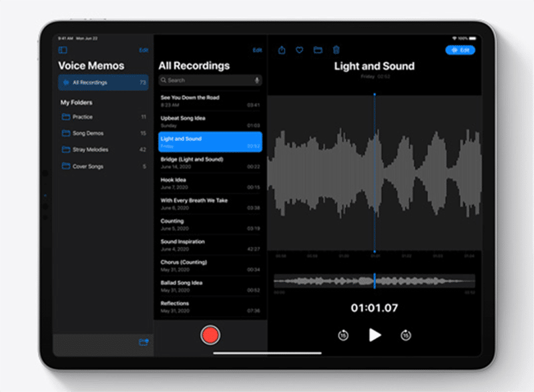This screenshot has height=392, width=534.
Task: Click the move-to-folder icon in toolbar
Action: (318, 50)
